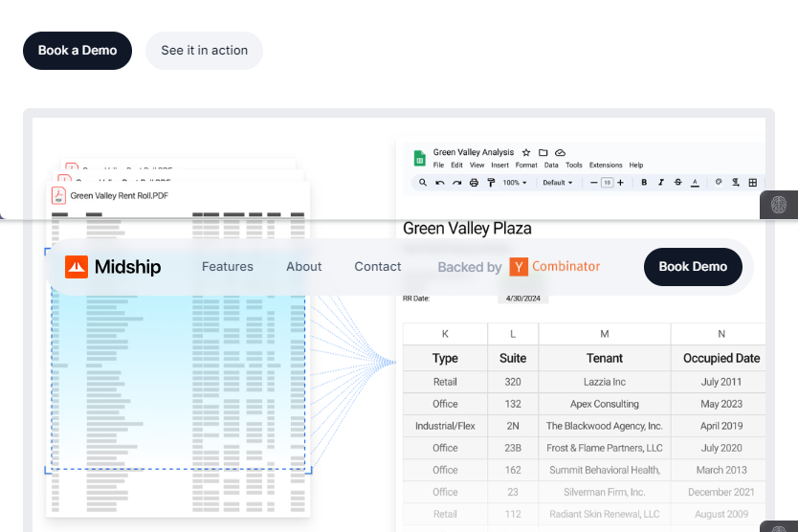The height and width of the screenshot is (532, 798).
Task: Click the Google Sheets app icon
Action: (419, 158)
